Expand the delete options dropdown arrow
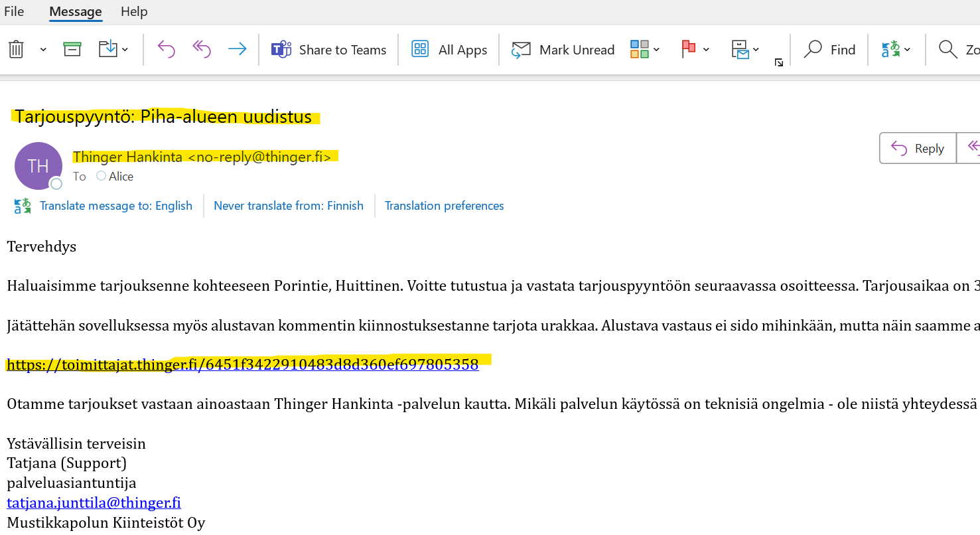The image size is (980, 535). tap(43, 50)
